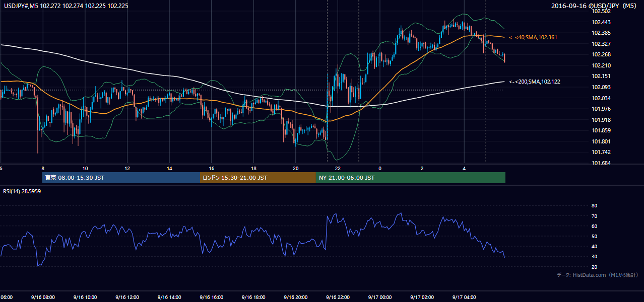
Task: Click the bottom date label 9/16 18:00
Action: coord(253,297)
